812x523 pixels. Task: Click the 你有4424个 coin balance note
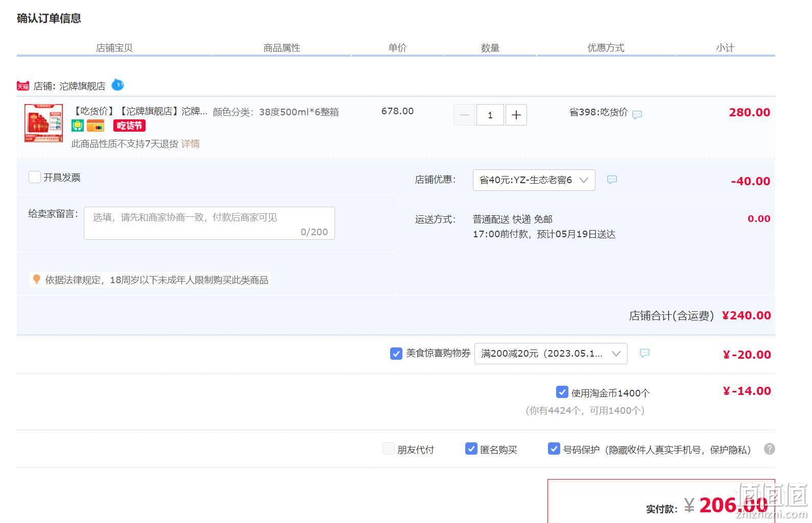click(585, 410)
